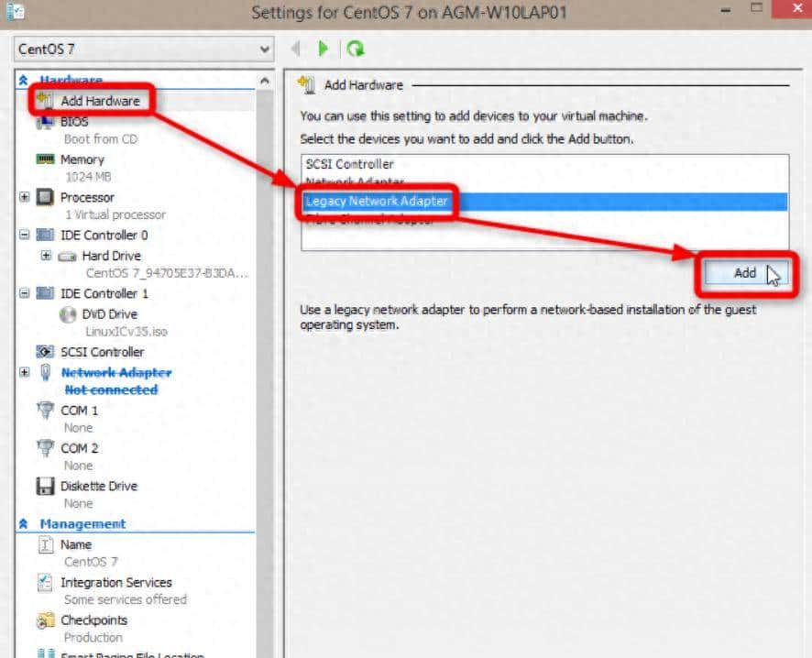This screenshot has height=658, width=812.
Task: Select Processor in the hardware tree
Action: (x=87, y=197)
